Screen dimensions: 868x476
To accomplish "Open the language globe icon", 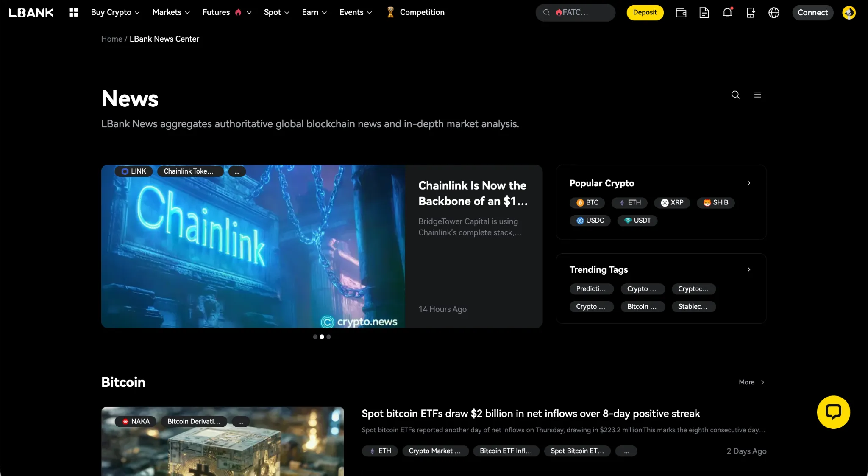I will pyautogui.click(x=774, y=13).
